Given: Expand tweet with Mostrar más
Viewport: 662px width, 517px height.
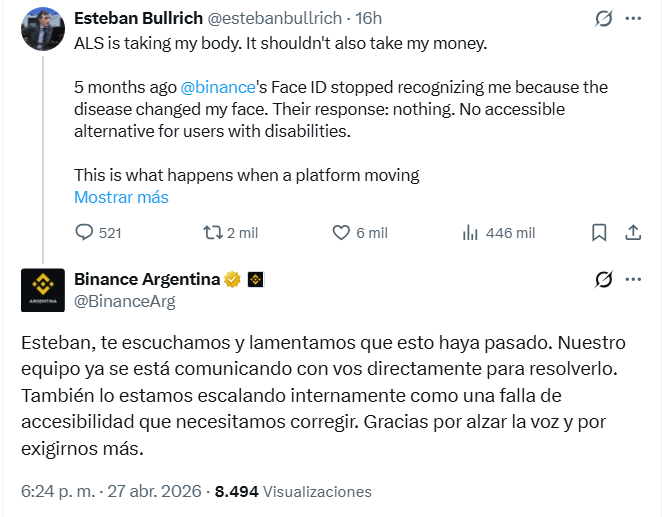Looking at the screenshot, I should point(121,197).
